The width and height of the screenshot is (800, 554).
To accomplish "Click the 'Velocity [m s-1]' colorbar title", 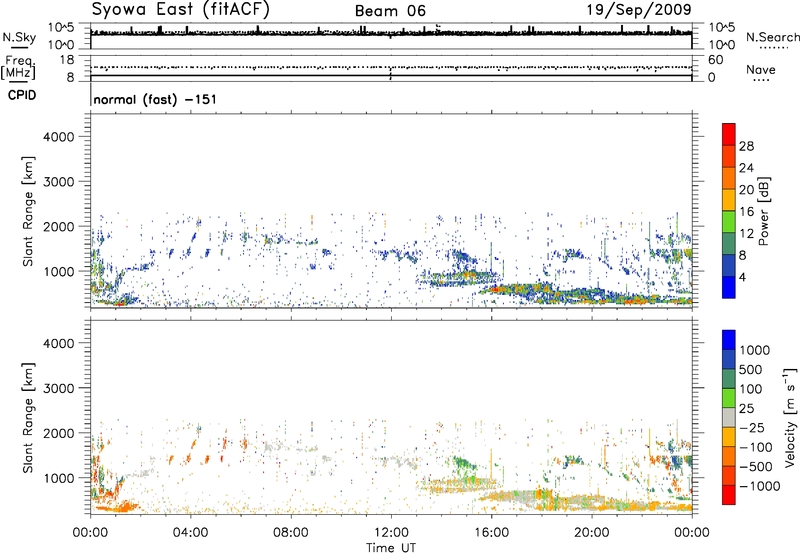I will click(x=790, y=417).
